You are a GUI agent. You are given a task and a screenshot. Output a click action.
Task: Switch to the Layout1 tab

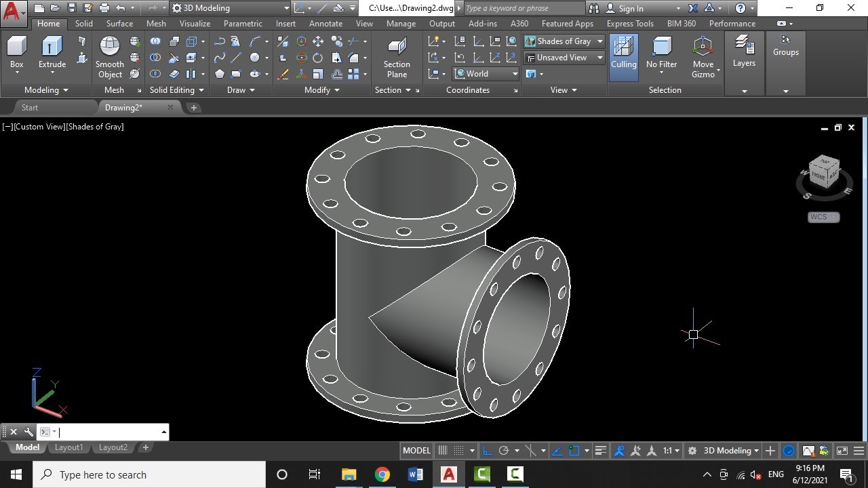point(68,447)
